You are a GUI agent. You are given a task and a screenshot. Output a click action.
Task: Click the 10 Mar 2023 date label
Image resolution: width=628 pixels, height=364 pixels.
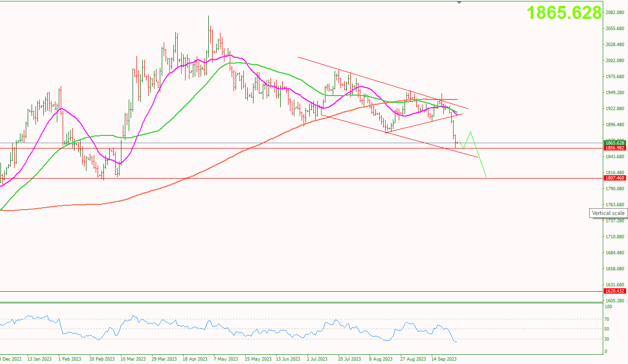point(133,360)
